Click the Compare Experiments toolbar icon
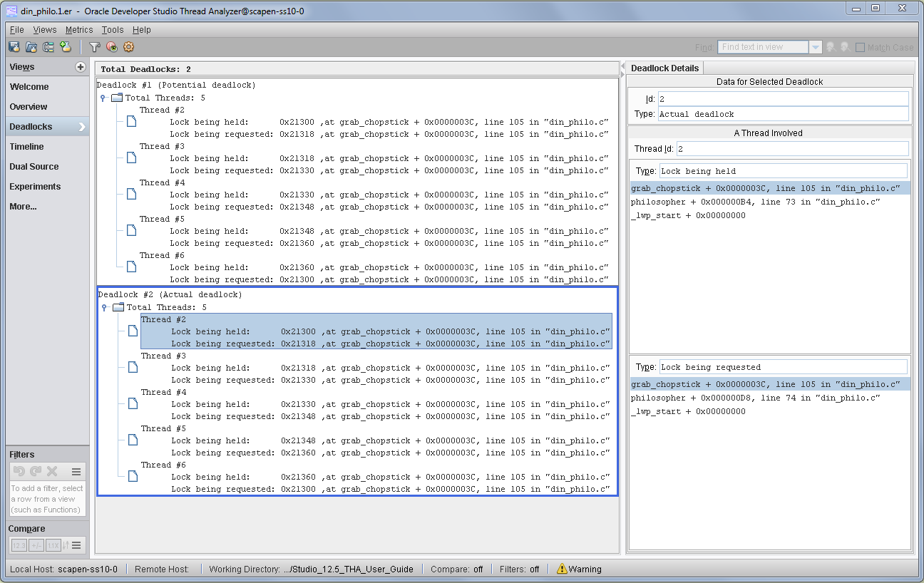Screen dimensions: 924x583 [48, 47]
